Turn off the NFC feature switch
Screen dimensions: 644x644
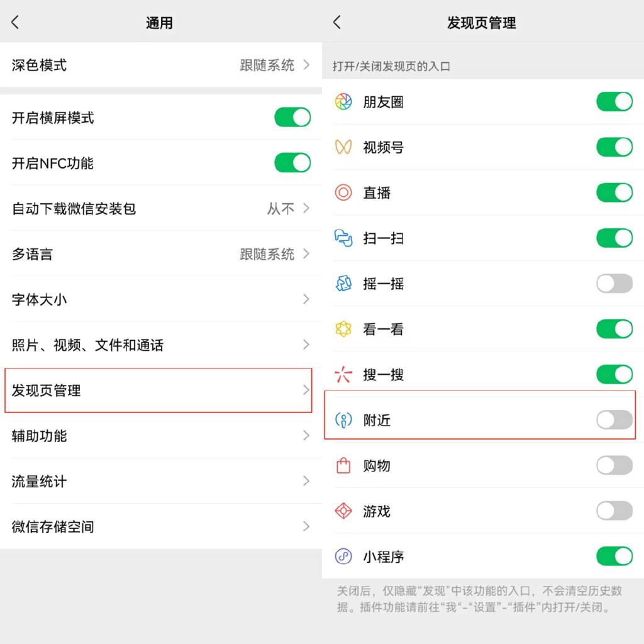pyautogui.click(x=292, y=162)
